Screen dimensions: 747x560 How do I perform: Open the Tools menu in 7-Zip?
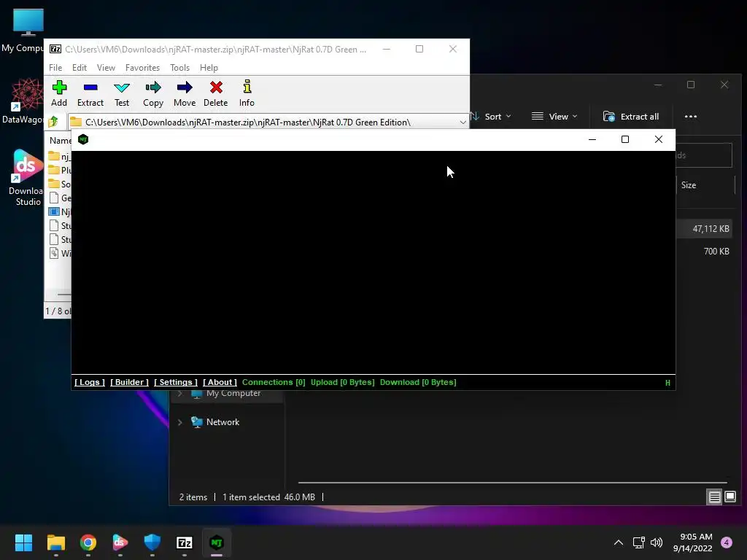pos(179,68)
